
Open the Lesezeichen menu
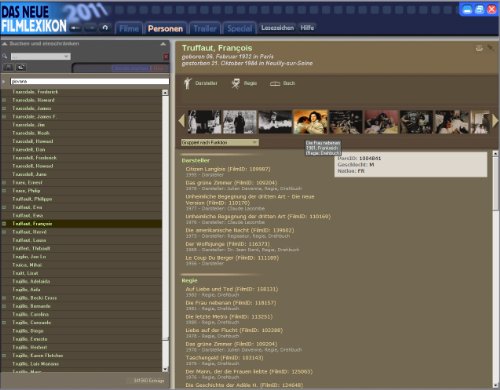[x=277, y=28]
